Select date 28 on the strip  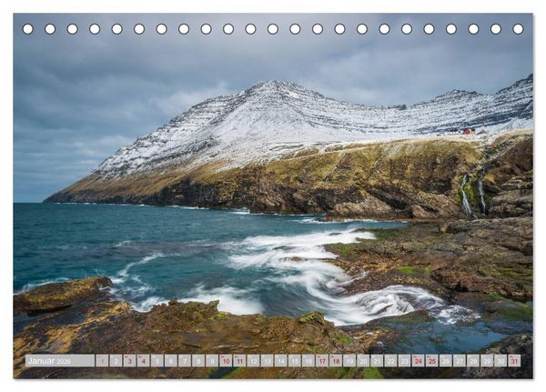(473, 361)
